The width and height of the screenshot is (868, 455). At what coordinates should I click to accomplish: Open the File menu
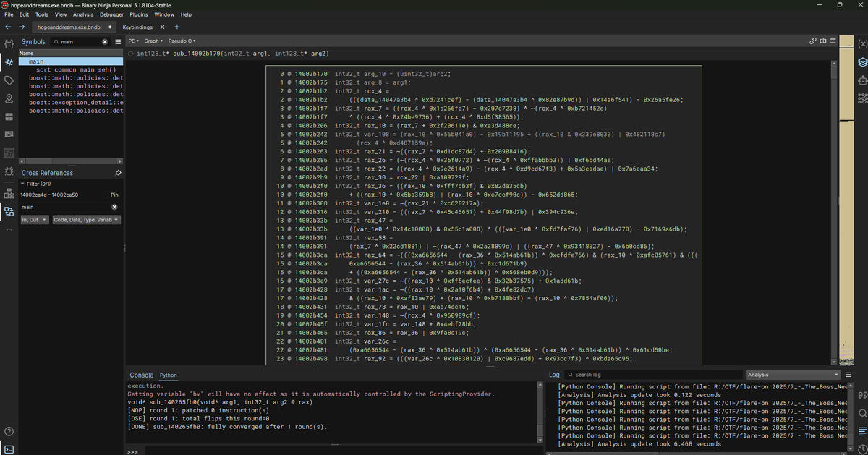click(9, 14)
